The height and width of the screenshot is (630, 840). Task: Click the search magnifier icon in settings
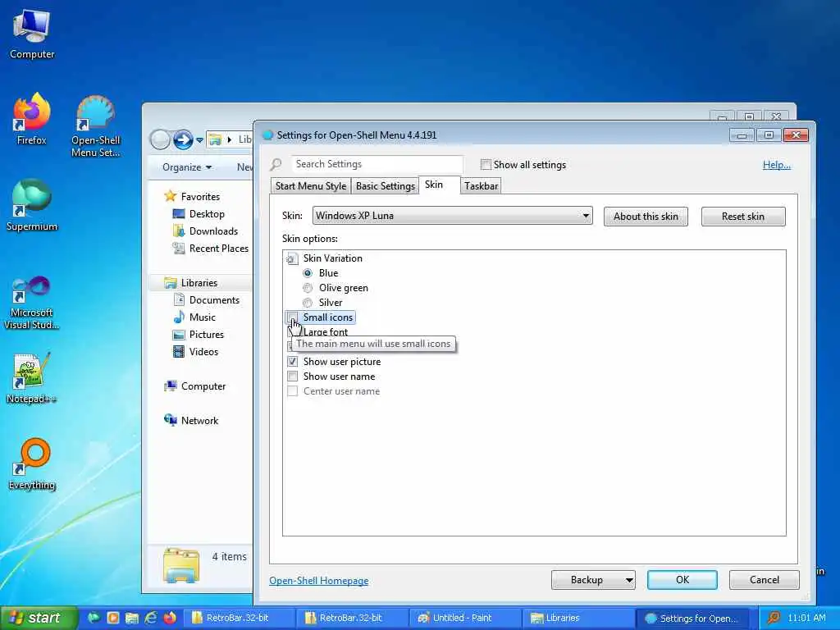click(276, 164)
